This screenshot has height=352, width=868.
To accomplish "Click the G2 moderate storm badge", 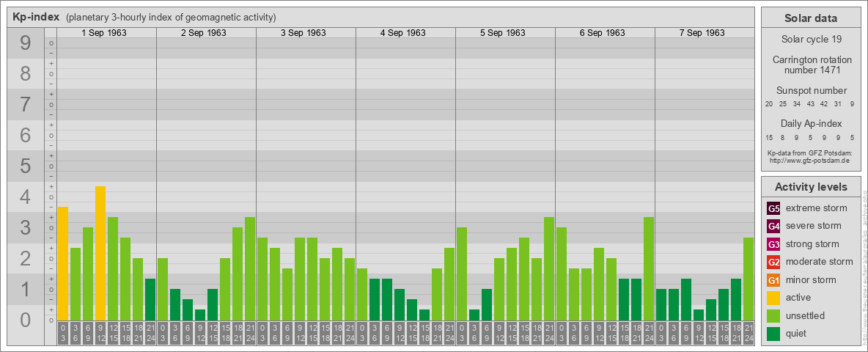I will click(x=773, y=262).
